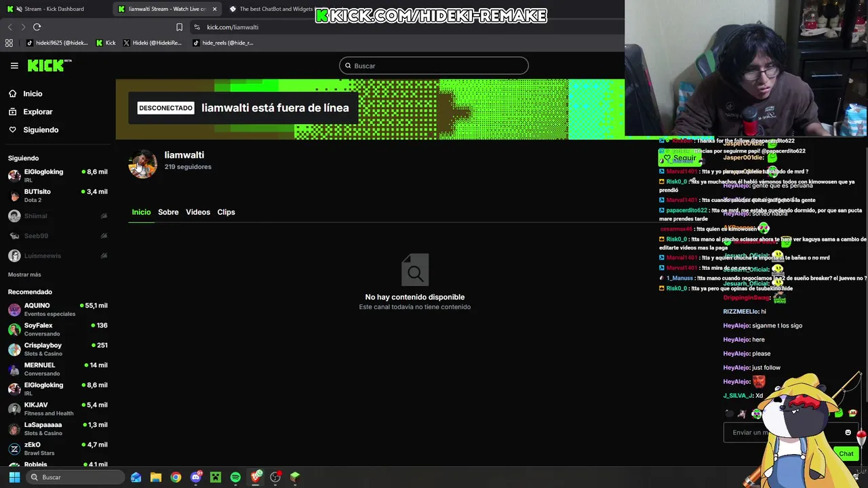This screenshot has height=488, width=868.
Task: Open the Kick hamburger sidebar menu
Action: 14,66
